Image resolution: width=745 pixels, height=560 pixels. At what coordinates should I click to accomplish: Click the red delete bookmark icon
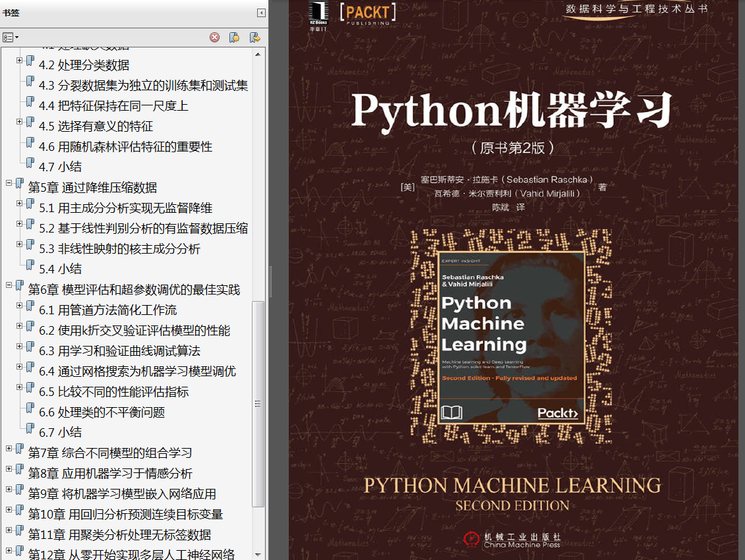pos(215,37)
